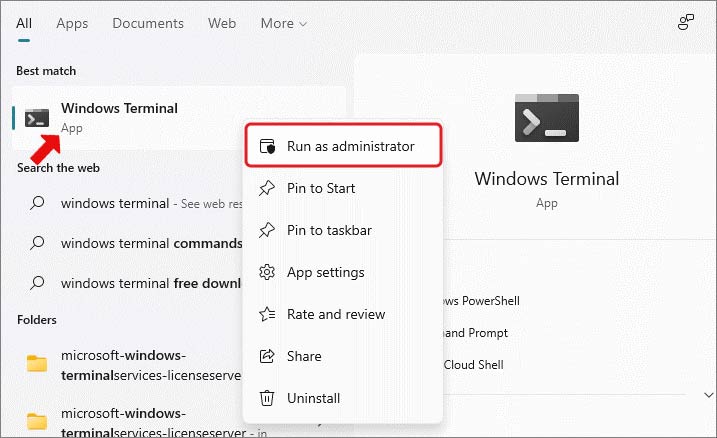Launch Command Prompt from preview pane

point(476,333)
